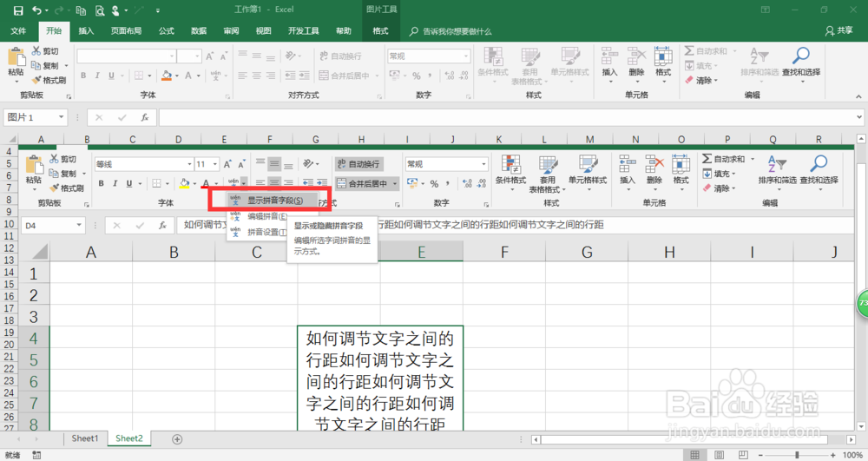This screenshot has height=461, width=868.
Task: Click the fill color paint bucket swatch in top ribbon
Action: (x=167, y=76)
